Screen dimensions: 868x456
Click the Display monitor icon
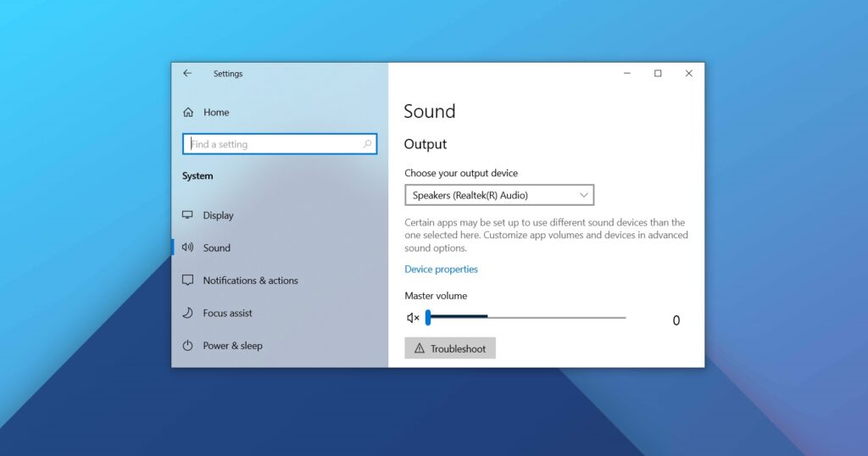pos(188,215)
